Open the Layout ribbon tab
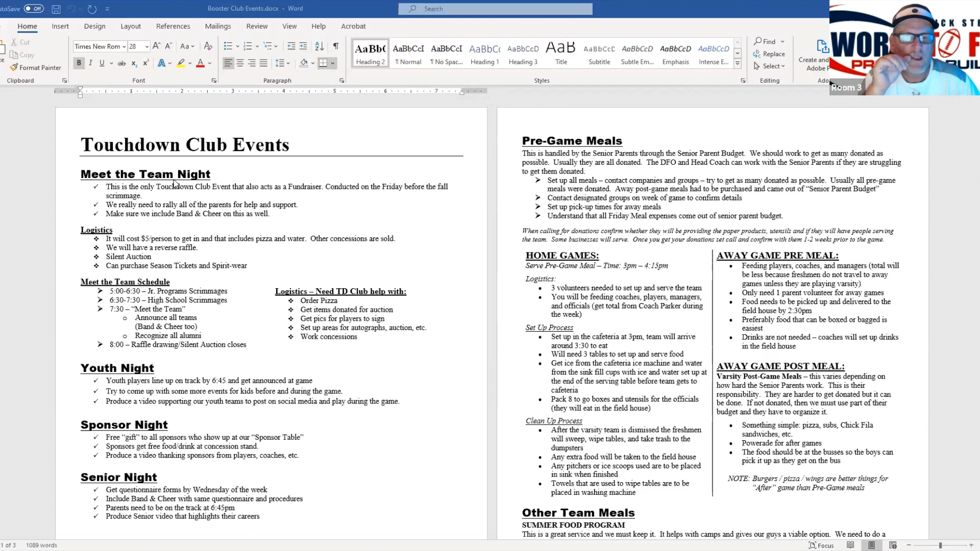This screenshot has height=551, width=980. (131, 26)
